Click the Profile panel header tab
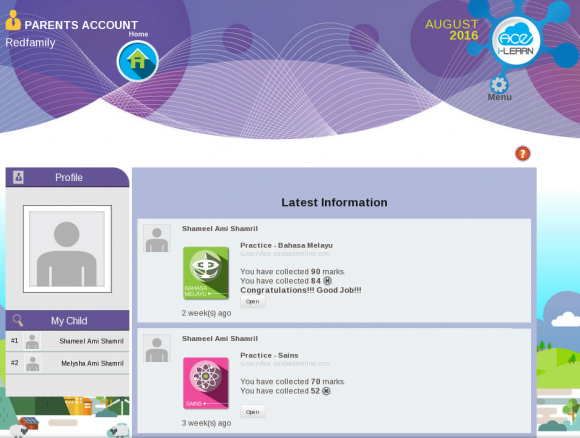Viewport: 580px width, 438px height. click(x=67, y=177)
